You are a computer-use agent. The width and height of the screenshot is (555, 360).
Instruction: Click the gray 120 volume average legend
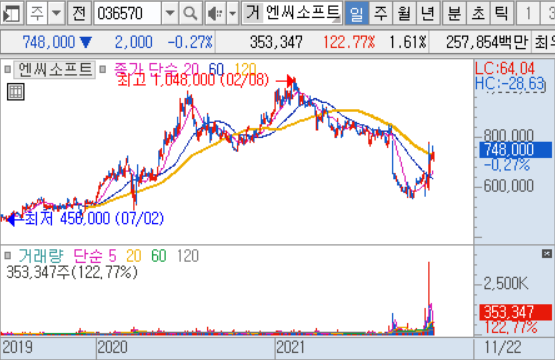tap(188, 256)
